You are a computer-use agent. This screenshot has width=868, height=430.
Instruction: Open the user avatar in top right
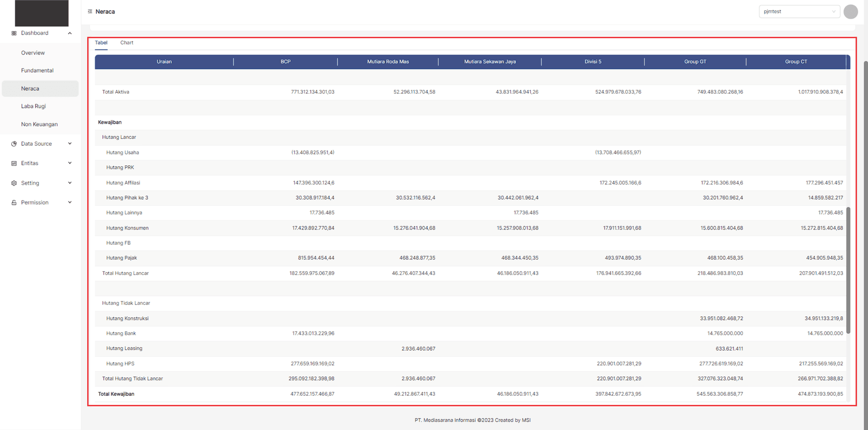pyautogui.click(x=850, y=12)
